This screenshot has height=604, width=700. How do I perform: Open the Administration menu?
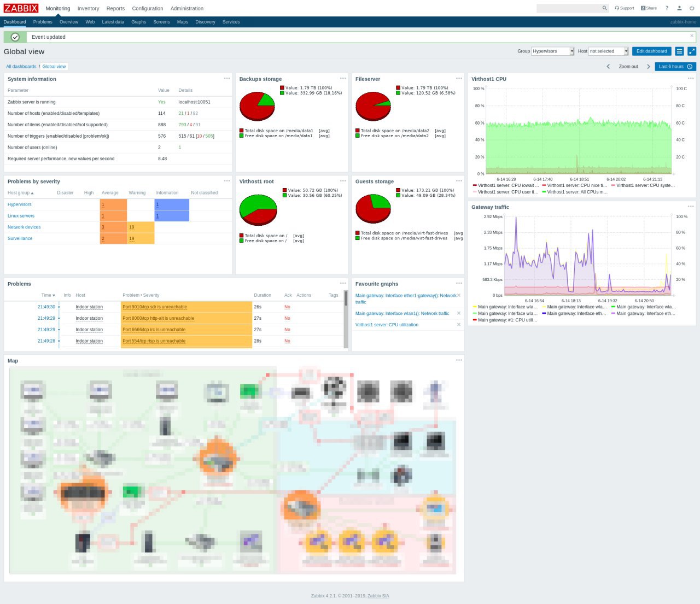point(187,9)
